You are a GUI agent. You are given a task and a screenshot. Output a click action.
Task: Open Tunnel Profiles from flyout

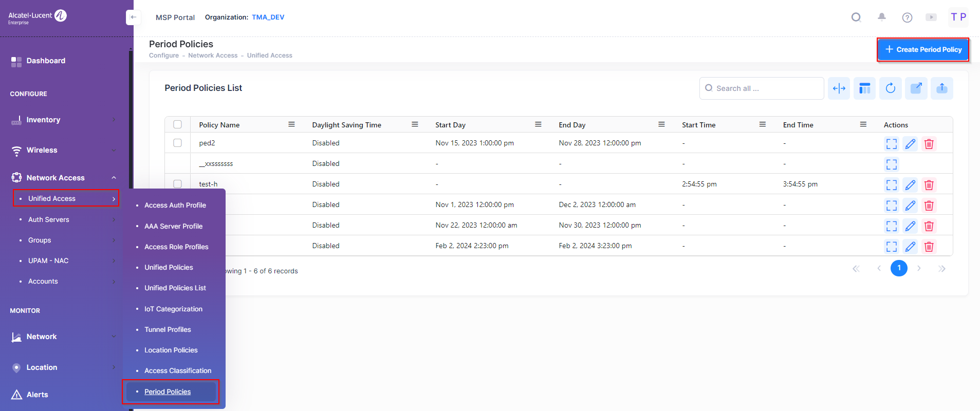click(168, 329)
